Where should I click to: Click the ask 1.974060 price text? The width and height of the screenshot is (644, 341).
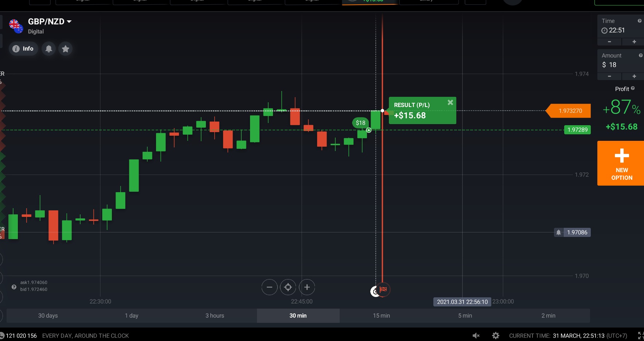click(x=34, y=282)
